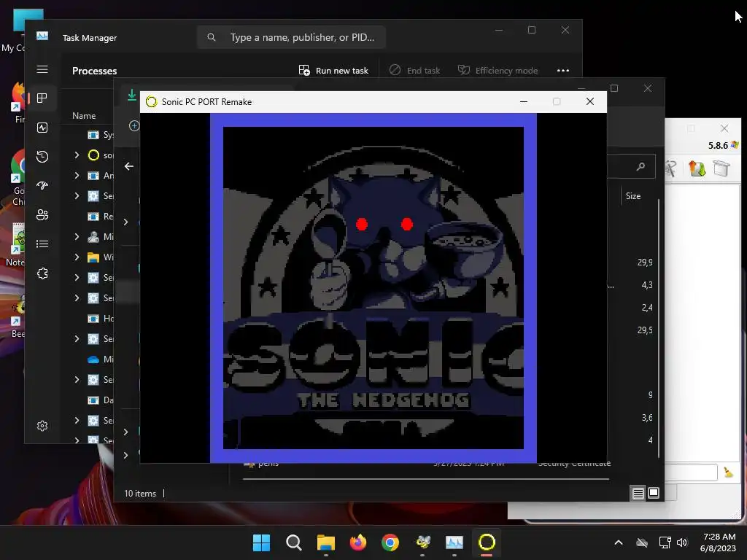Click orange-green arrows icon in white window
The width and height of the screenshot is (747, 560).
(x=697, y=168)
